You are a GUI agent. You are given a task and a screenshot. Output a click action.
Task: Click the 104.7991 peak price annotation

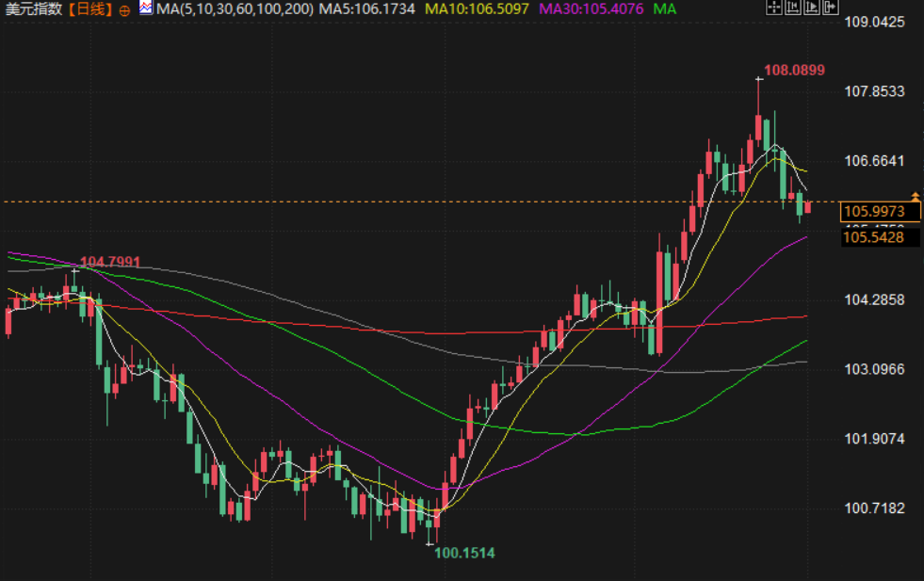[110, 262]
